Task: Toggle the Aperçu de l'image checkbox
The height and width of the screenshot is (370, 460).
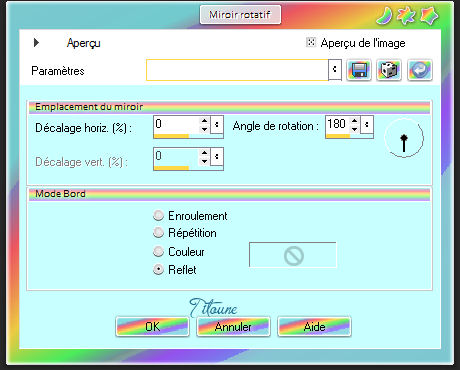Action: (311, 42)
